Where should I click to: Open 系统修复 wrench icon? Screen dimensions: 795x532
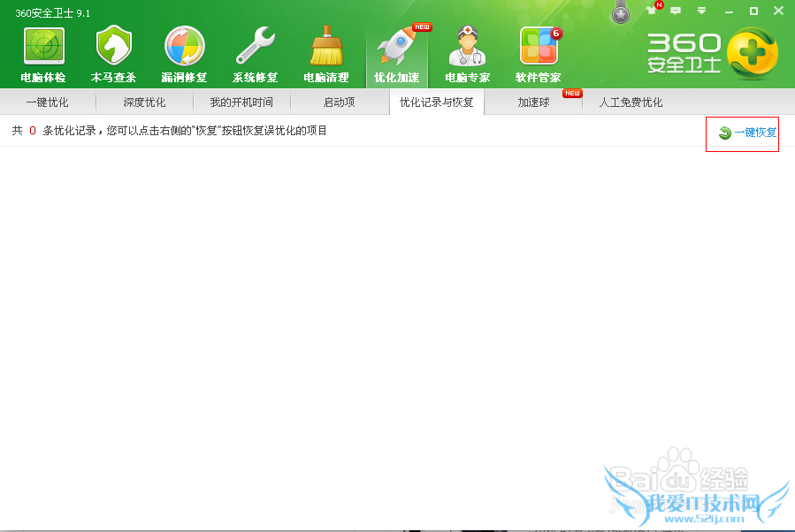[255, 46]
